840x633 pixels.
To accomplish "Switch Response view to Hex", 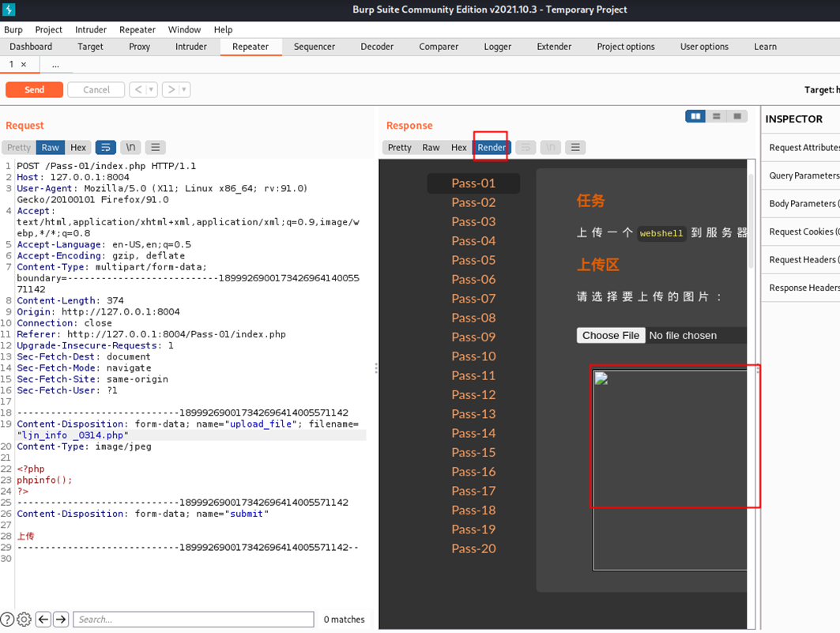I will tap(458, 147).
